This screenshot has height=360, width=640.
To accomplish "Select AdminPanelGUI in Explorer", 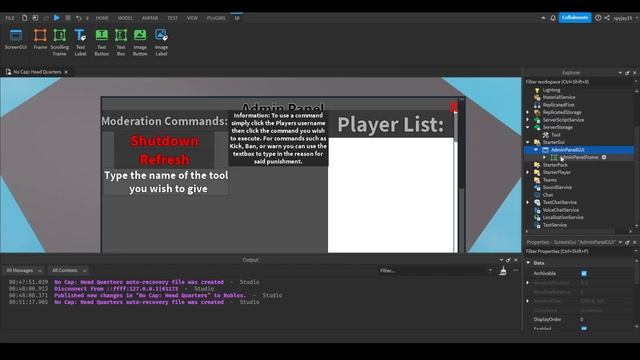I will (567, 150).
